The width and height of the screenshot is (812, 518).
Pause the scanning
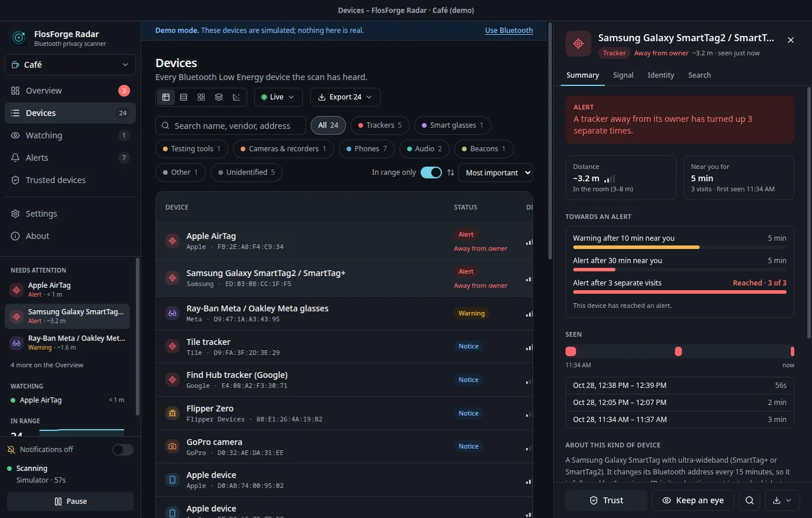[70, 502]
